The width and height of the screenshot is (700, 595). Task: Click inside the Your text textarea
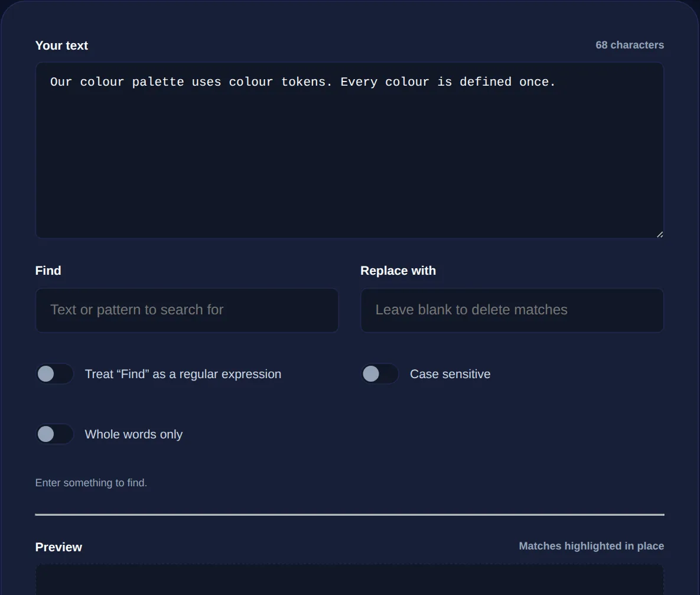pos(350,150)
